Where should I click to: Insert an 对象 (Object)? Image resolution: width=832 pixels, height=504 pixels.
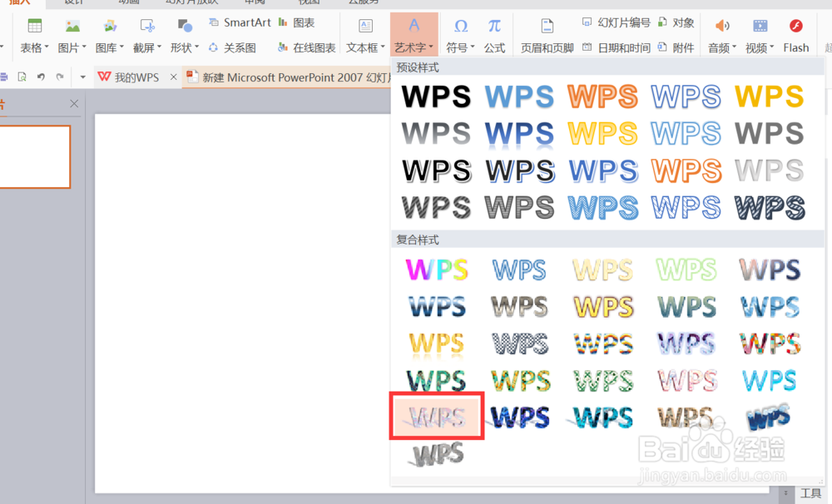[x=676, y=22]
